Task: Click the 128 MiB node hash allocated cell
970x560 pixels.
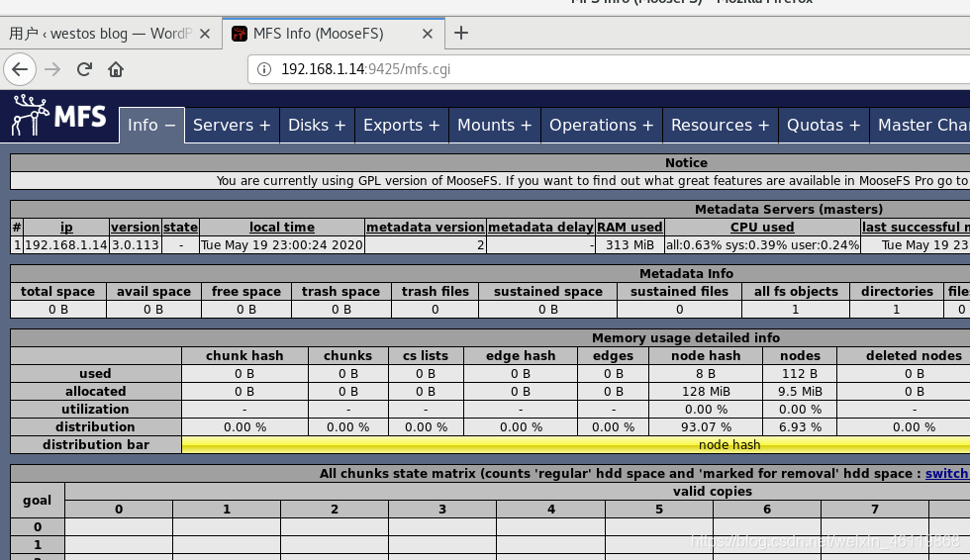Action: click(x=706, y=391)
